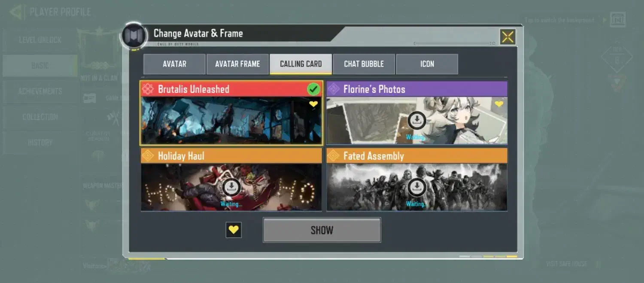
Task: Download the Holiday Haul calling card
Action: pos(231,187)
